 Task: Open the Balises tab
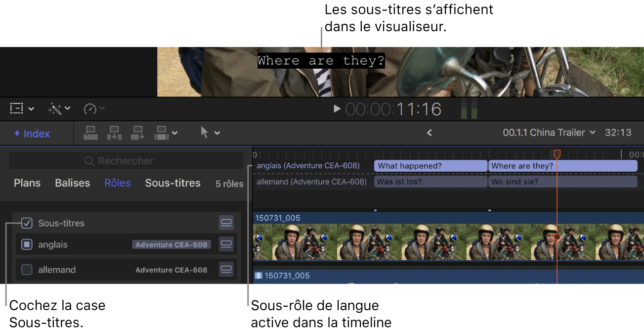coord(72,183)
